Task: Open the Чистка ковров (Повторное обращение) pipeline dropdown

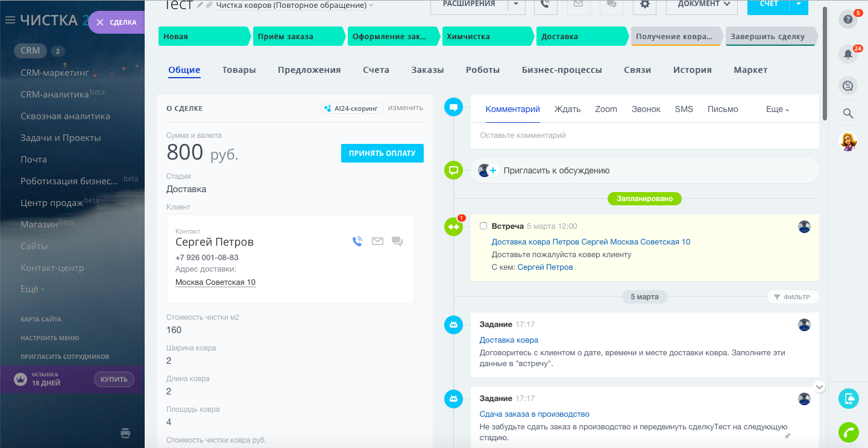Action: [x=295, y=5]
